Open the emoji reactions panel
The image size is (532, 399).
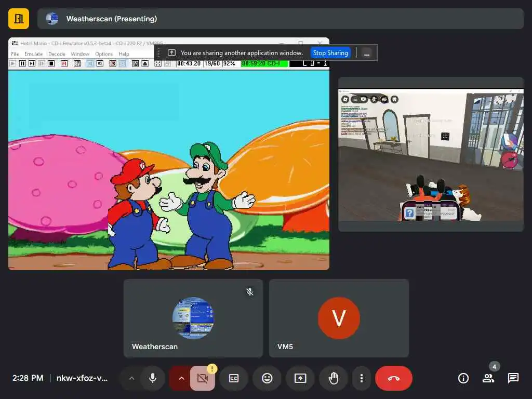pyautogui.click(x=267, y=378)
